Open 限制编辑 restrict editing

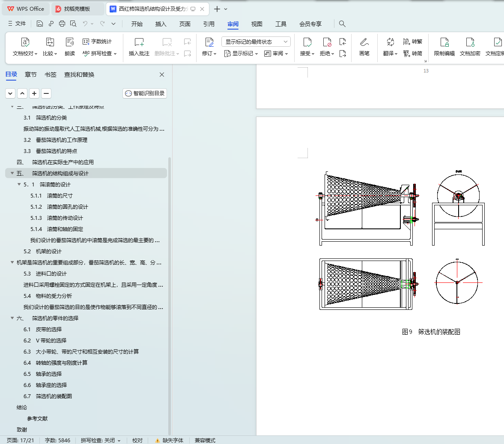(x=444, y=47)
